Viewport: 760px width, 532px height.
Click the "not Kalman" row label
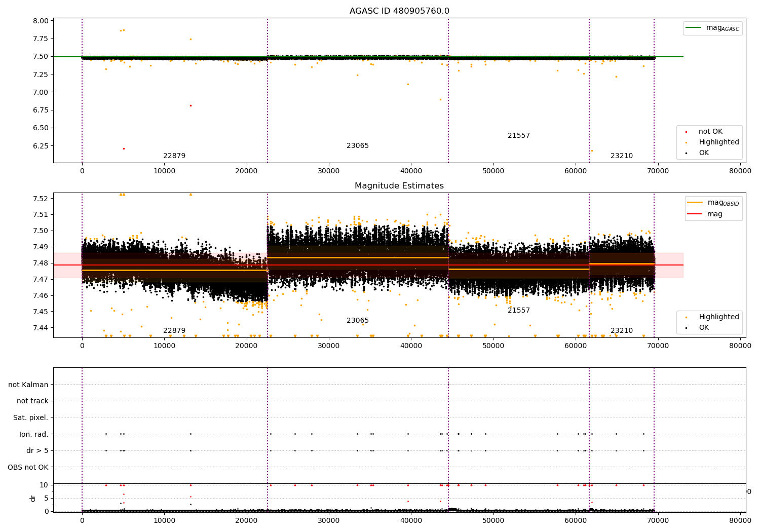click(x=28, y=385)
